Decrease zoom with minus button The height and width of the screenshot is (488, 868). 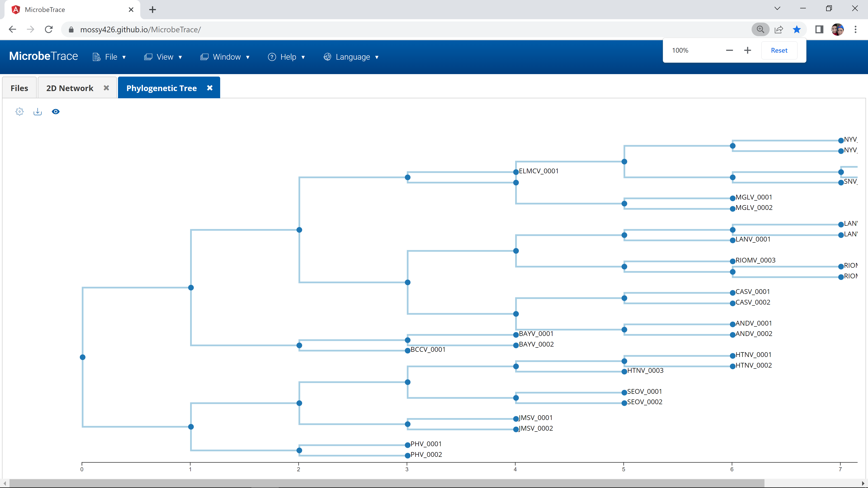(729, 51)
